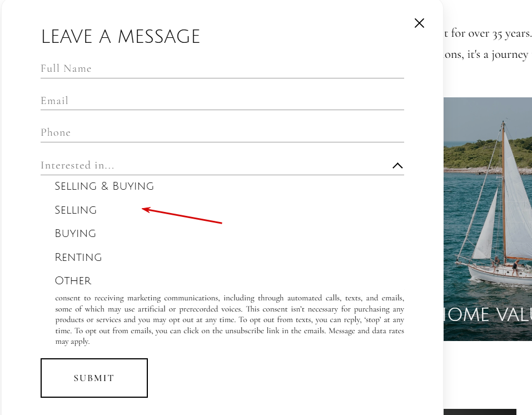Click into the Phone field

222,133
